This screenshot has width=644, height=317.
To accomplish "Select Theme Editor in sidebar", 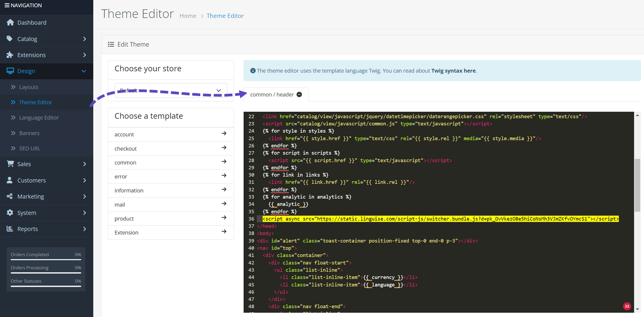I will coord(36,102).
